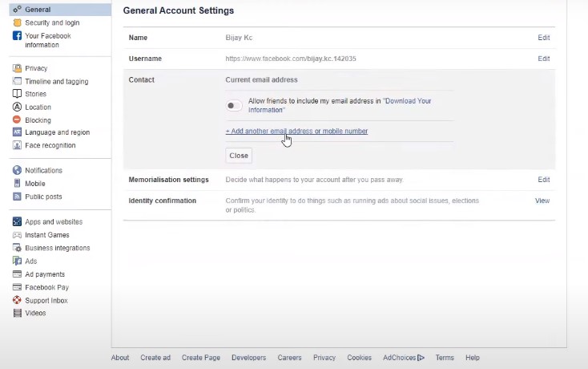View Identity confirmation
588x369 pixels.
tap(542, 201)
